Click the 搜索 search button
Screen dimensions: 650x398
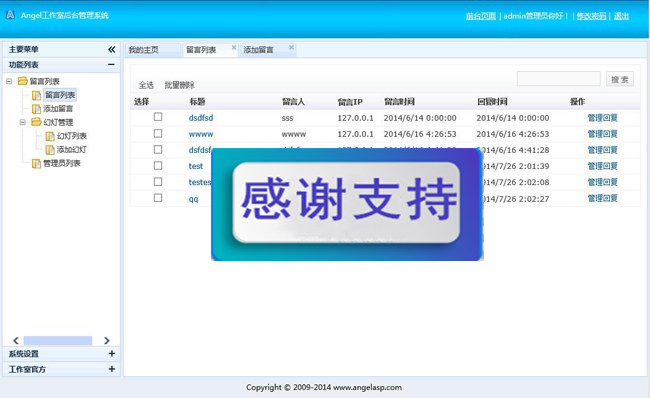(x=620, y=79)
